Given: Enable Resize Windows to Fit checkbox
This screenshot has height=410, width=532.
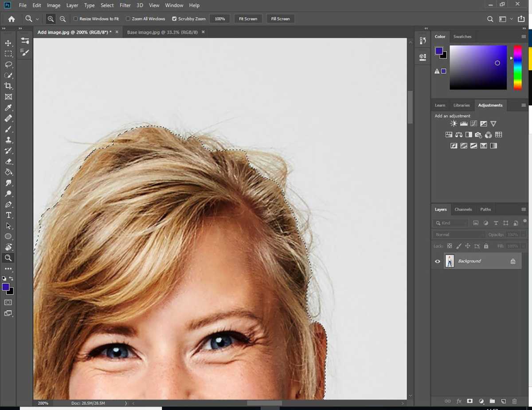Looking at the screenshot, I should click(x=75, y=19).
